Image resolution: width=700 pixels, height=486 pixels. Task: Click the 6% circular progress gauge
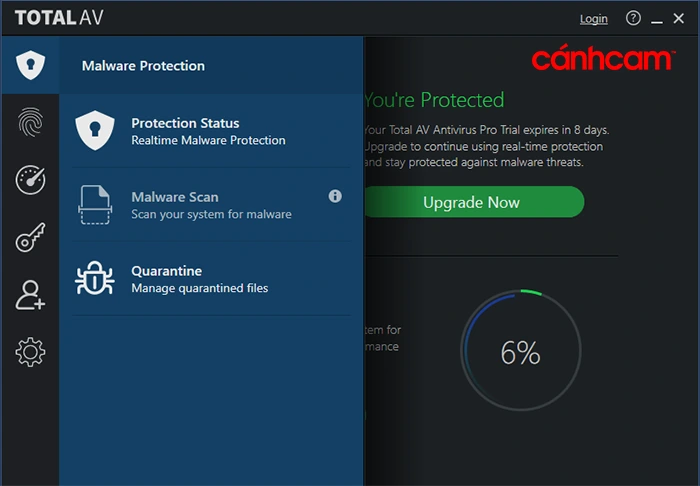tap(521, 350)
